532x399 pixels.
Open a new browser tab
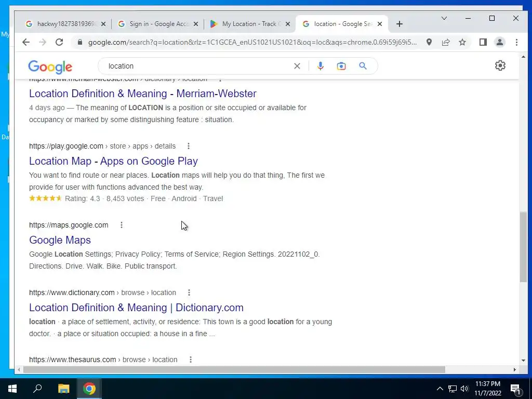point(400,24)
